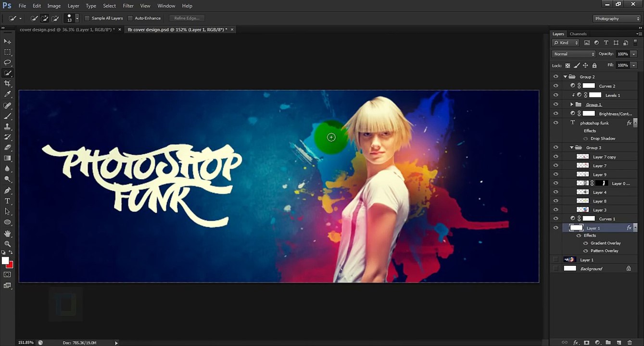This screenshot has height=346, width=644.
Task: Select the Spot Healing Brush tool
Action: pyautogui.click(x=8, y=106)
